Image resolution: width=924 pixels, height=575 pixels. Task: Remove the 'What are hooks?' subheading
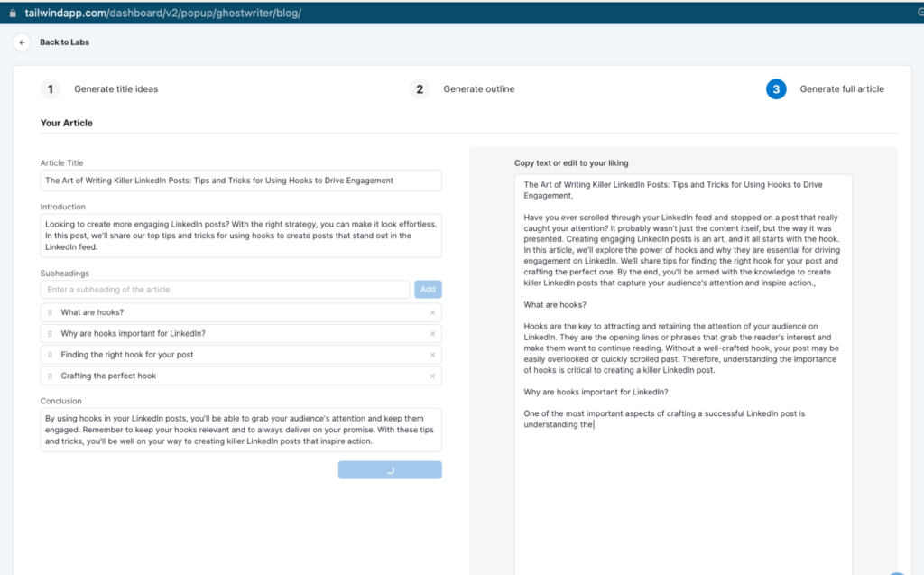432,312
